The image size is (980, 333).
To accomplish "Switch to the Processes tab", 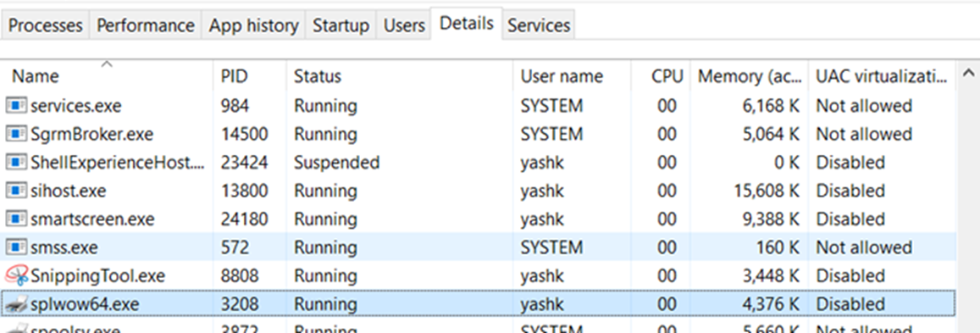I will coord(46,25).
